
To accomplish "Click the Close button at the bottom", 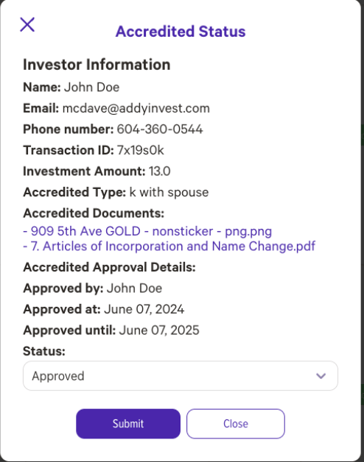I will click(235, 424).
